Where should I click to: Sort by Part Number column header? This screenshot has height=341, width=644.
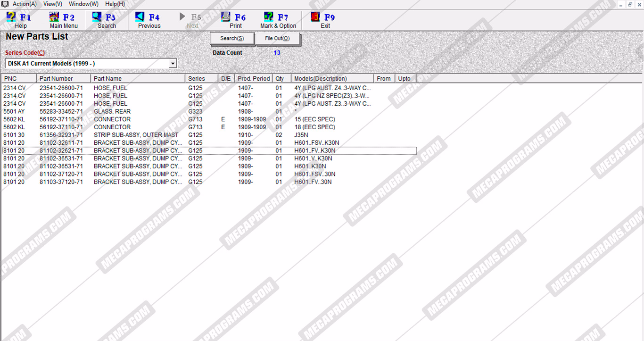[63, 79]
